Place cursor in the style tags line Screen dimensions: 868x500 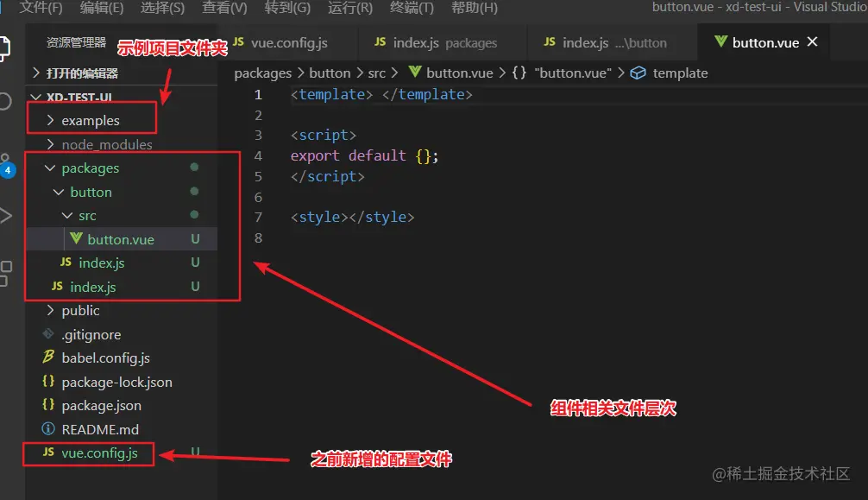[352, 217]
